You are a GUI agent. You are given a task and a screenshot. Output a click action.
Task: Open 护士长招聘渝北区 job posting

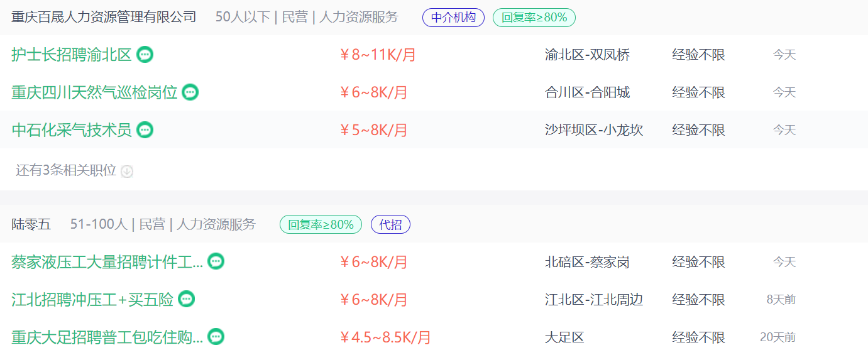point(72,55)
